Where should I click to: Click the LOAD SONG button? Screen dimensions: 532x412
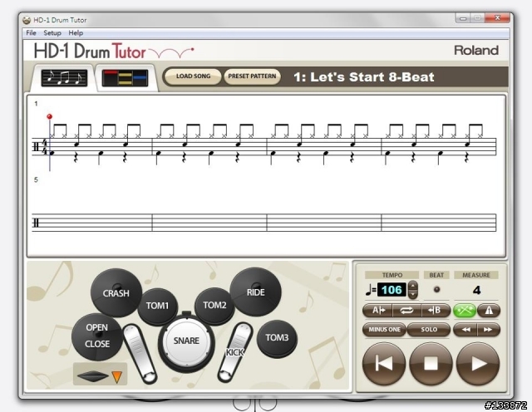[x=193, y=76]
